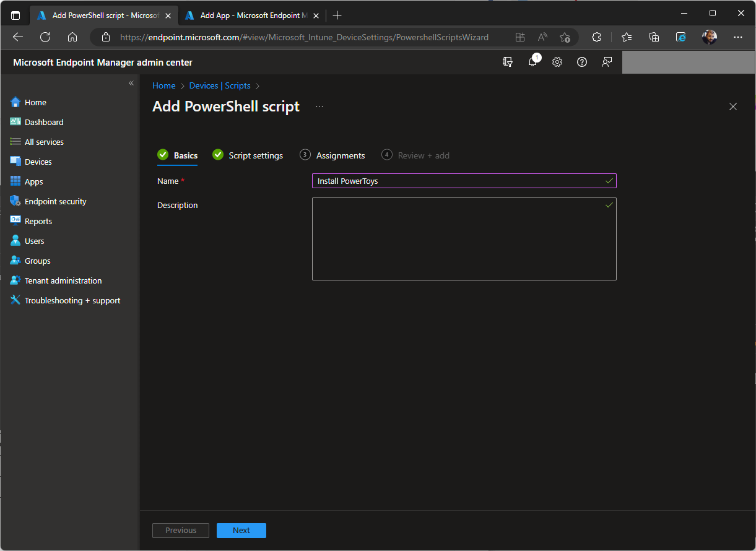This screenshot has height=551, width=756.
Task: Click into the Description text area
Action: point(464,239)
